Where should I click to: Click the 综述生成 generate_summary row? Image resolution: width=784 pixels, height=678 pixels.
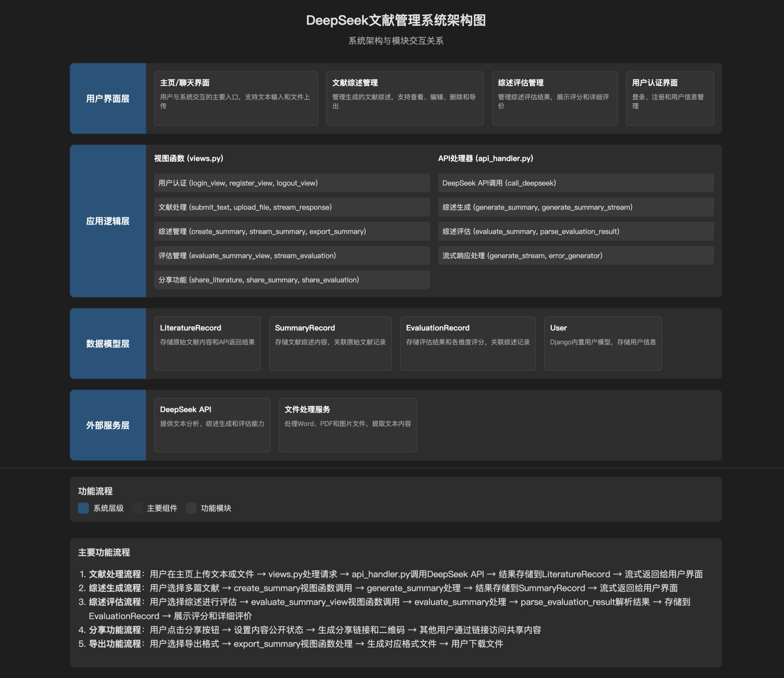(x=576, y=207)
